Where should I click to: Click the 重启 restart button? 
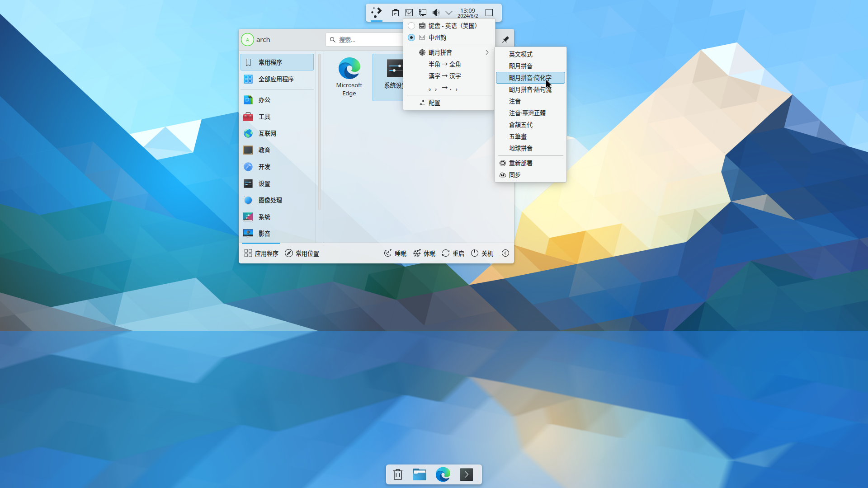click(x=453, y=253)
